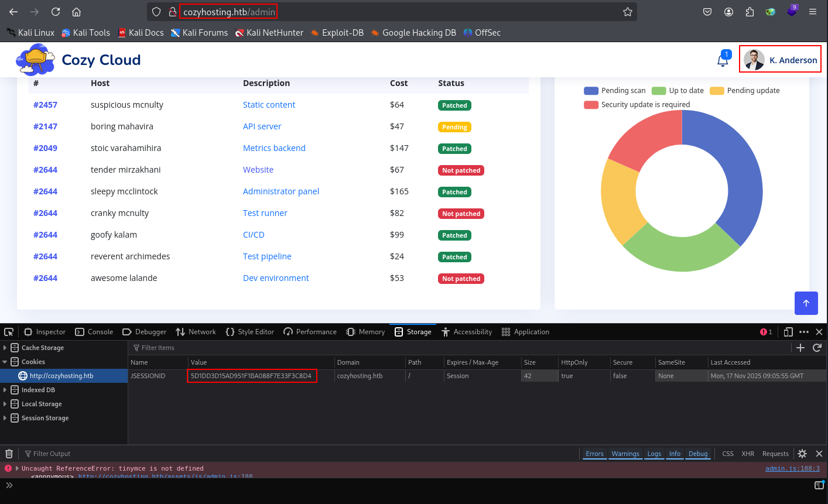
Task: Select http://cozyhosting.htb cookie entry
Action: click(64, 376)
